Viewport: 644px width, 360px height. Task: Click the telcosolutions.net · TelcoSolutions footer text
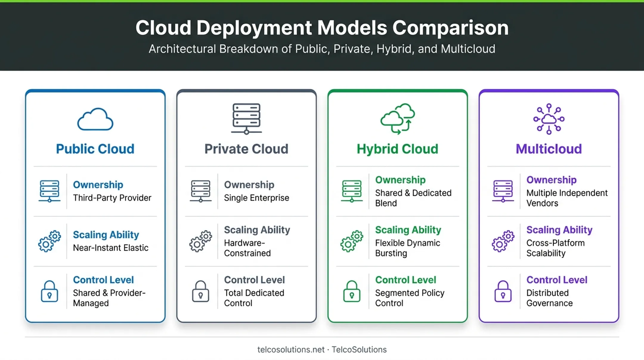(x=322, y=350)
